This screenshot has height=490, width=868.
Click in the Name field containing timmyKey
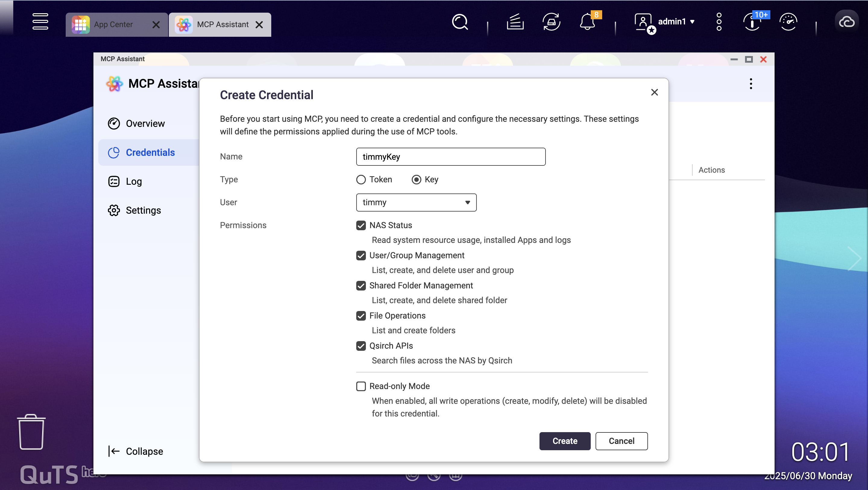coord(451,157)
